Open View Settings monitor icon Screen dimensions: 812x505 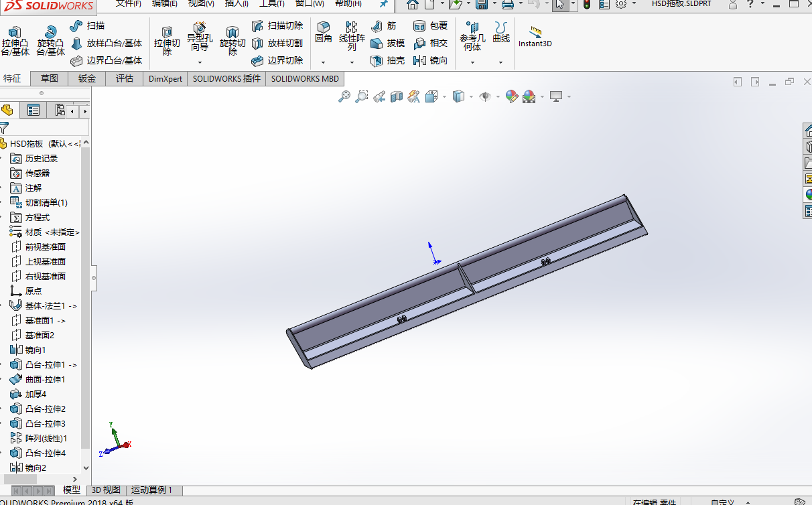point(556,96)
